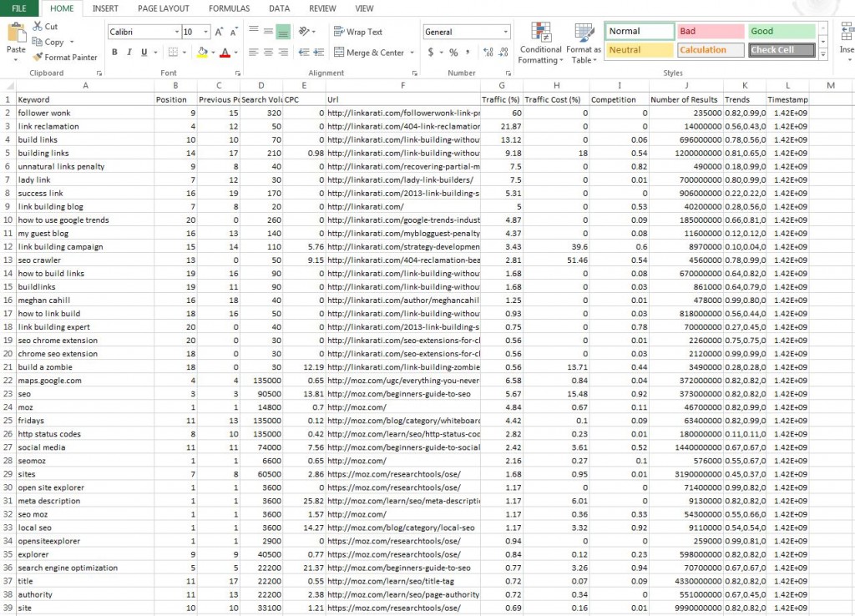Expand the General number format dropdown
This screenshot has height=616, width=855.
(x=505, y=32)
